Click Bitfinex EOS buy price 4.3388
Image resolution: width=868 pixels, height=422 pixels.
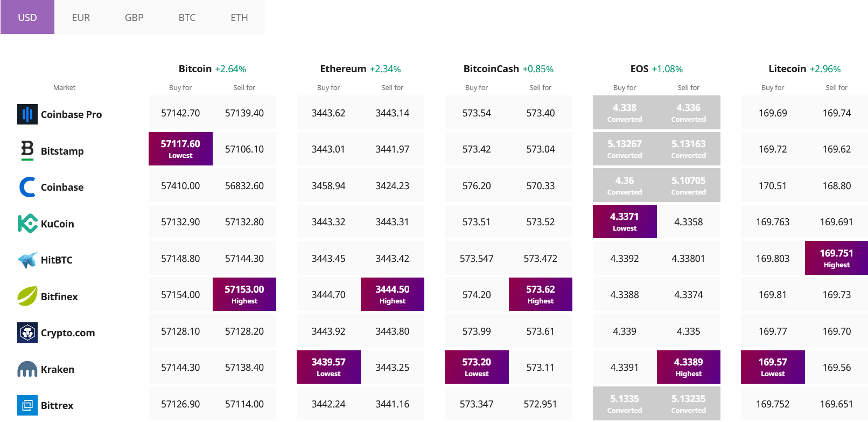pyautogui.click(x=625, y=295)
